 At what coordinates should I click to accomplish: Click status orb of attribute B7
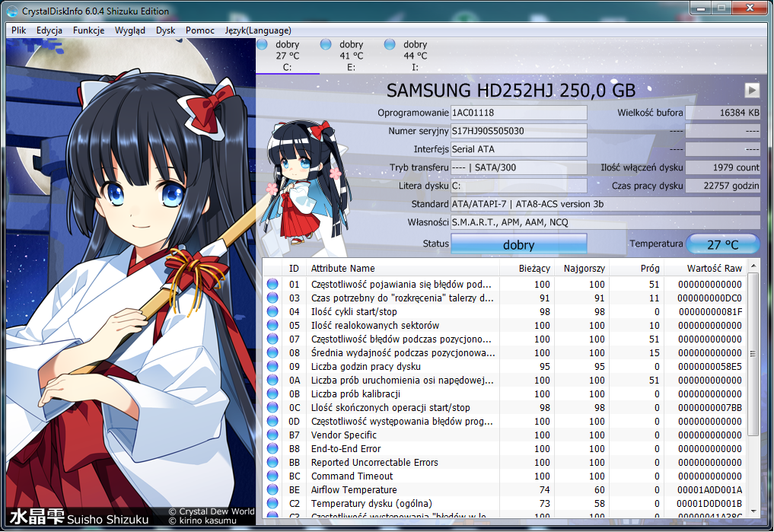272,435
